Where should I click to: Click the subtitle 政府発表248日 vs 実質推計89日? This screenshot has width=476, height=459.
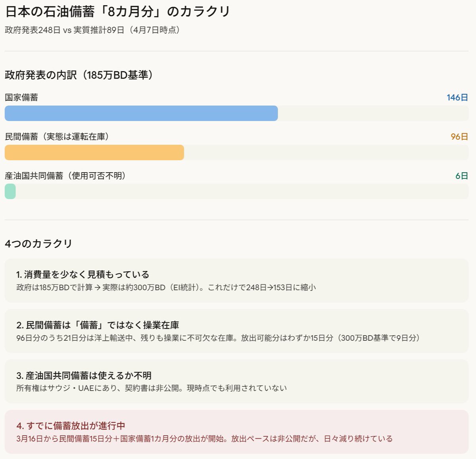64,30
